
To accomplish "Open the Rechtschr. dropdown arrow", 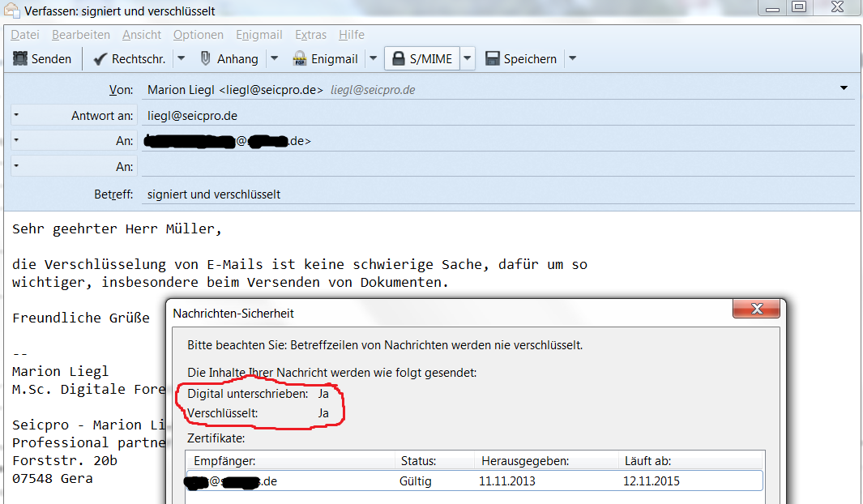I will [x=182, y=58].
